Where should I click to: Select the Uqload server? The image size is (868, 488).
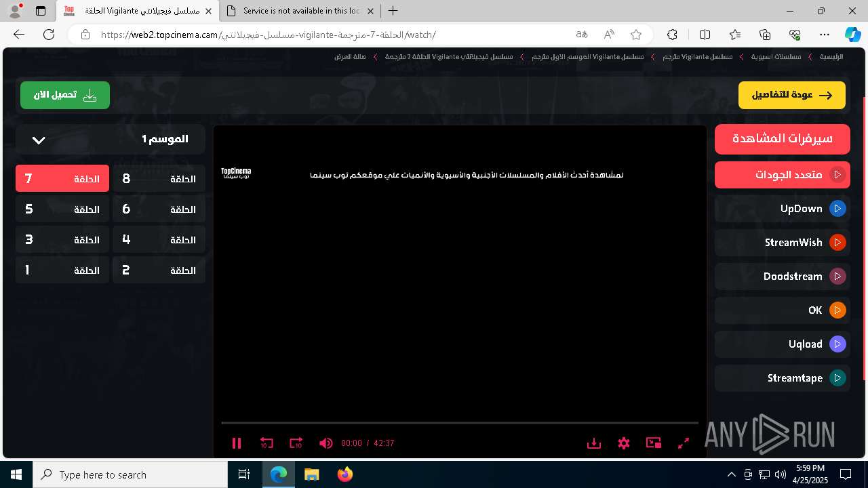tap(783, 344)
